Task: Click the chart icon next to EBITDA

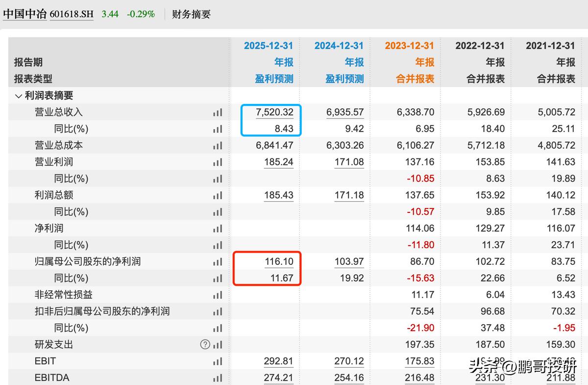Action: [217, 378]
